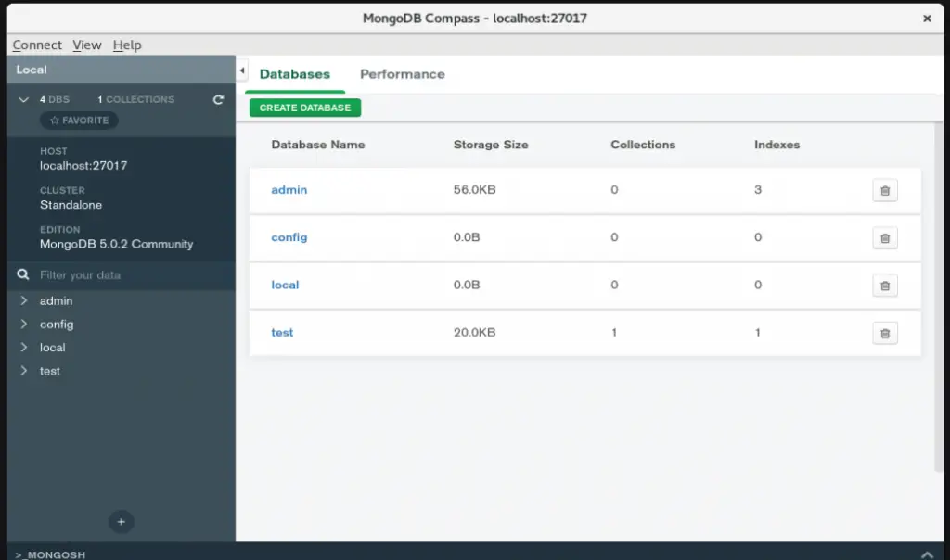950x560 pixels.
Task: Click the search magnifier icon in sidebar
Action: click(x=23, y=274)
